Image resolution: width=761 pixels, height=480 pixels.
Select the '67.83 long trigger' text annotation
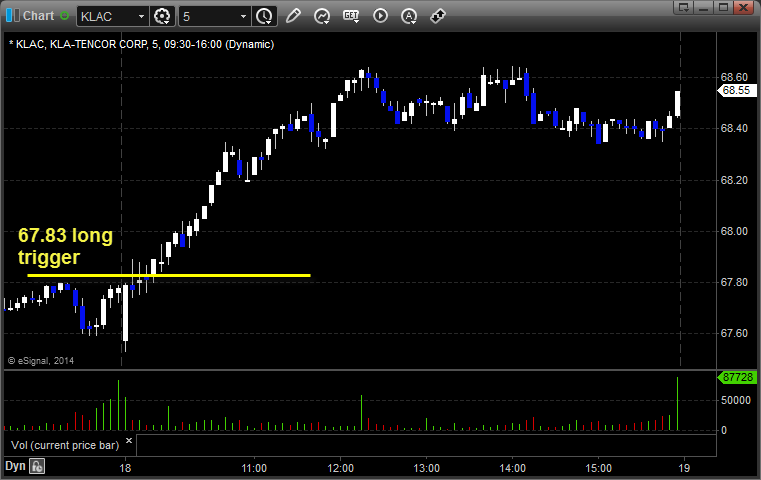click(x=66, y=246)
